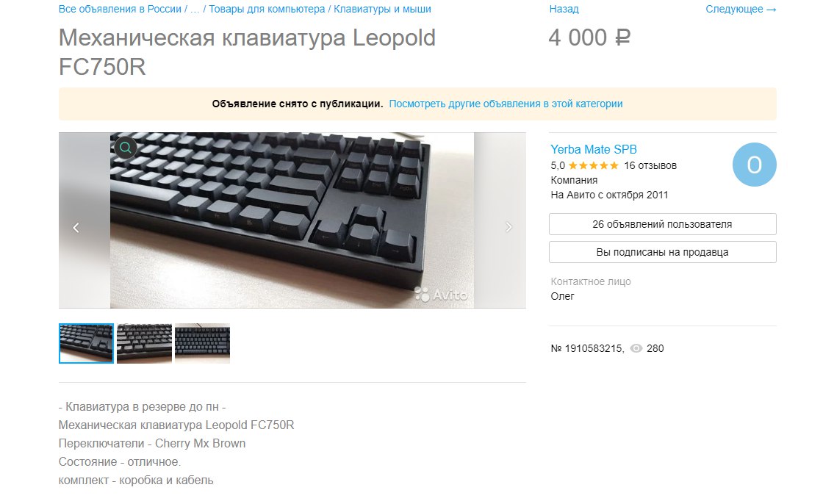The image size is (823, 504).
Task: Select the first keyboard thumbnail
Action: coord(86,343)
